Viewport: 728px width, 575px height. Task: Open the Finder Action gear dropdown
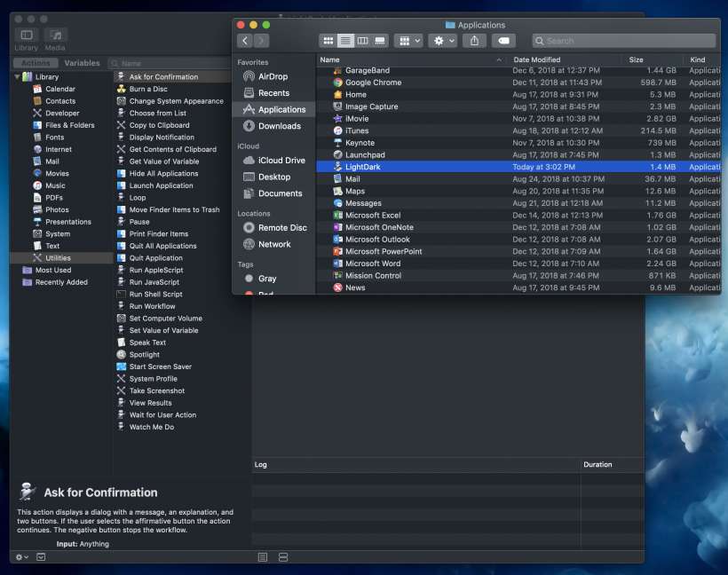pyautogui.click(x=441, y=41)
